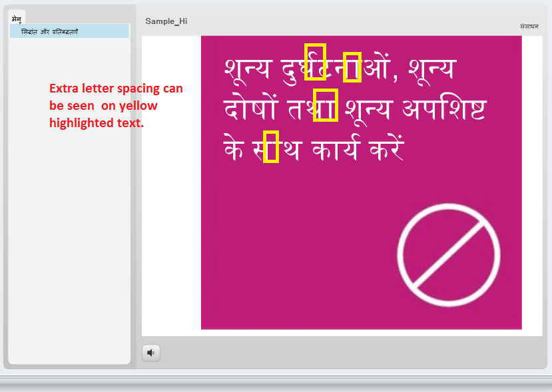Viewport: 552px width, 392px height.
Task: Click the prohibition circle graphic
Action: [449, 255]
